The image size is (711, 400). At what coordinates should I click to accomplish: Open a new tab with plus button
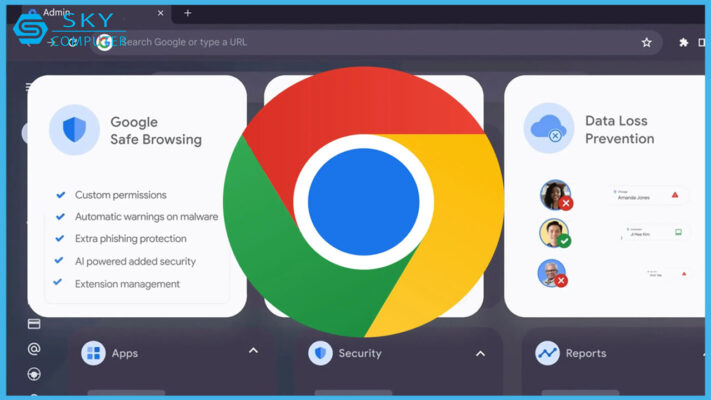(x=188, y=13)
